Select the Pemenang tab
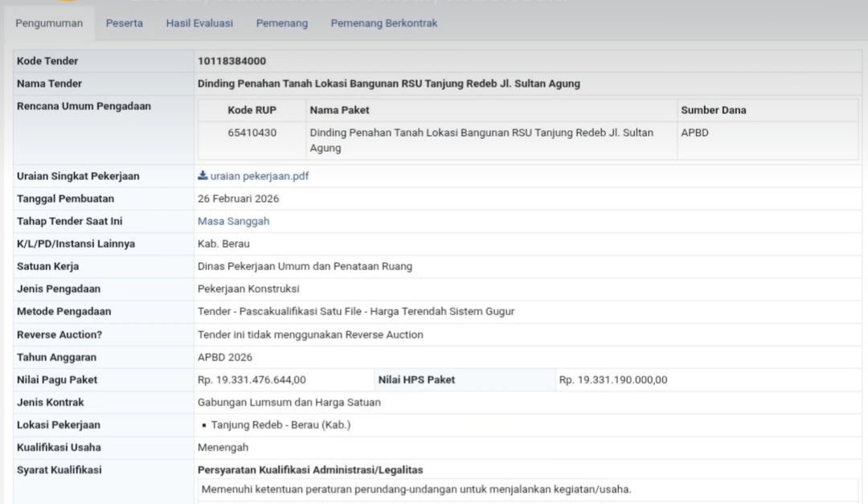The image size is (868, 504). point(282,23)
